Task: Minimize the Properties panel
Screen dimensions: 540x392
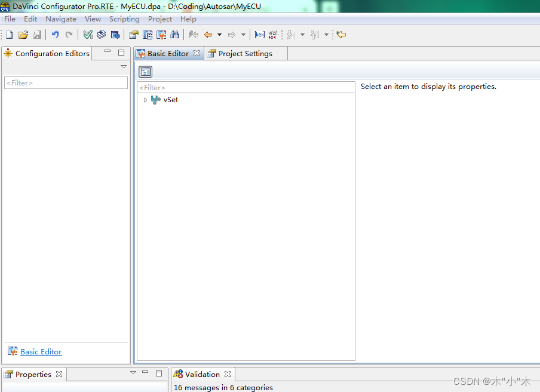Action: pos(145,372)
